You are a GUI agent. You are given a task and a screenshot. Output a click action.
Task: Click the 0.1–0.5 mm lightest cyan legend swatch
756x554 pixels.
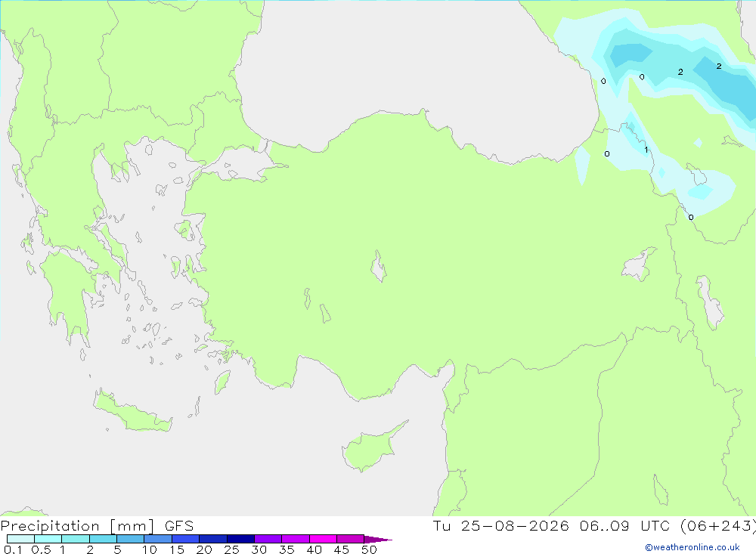coord(20,539)
